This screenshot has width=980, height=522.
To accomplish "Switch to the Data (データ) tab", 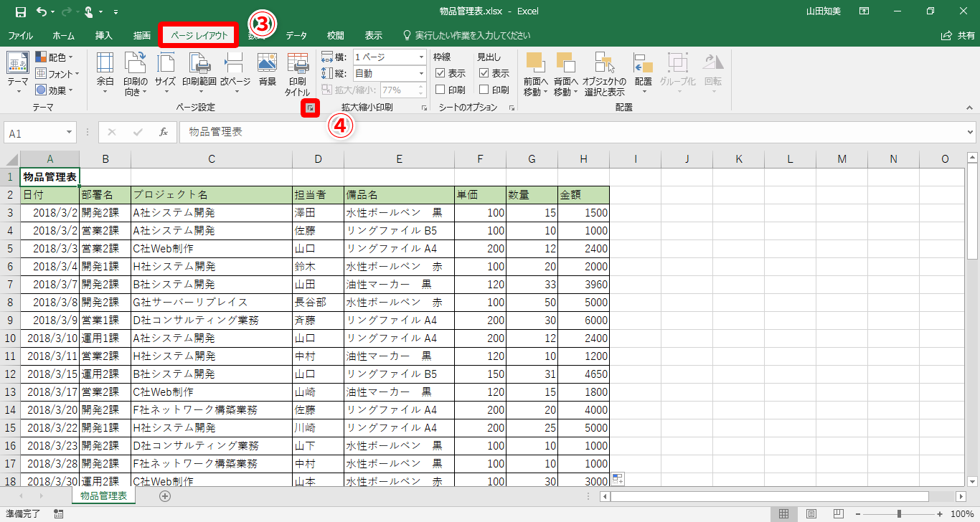I will pos(296,35).
